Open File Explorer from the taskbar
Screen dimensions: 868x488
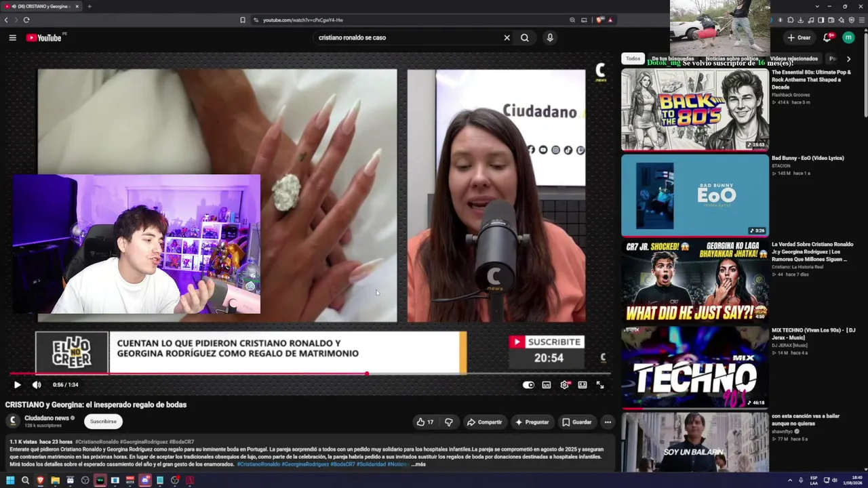pos(55,481)
